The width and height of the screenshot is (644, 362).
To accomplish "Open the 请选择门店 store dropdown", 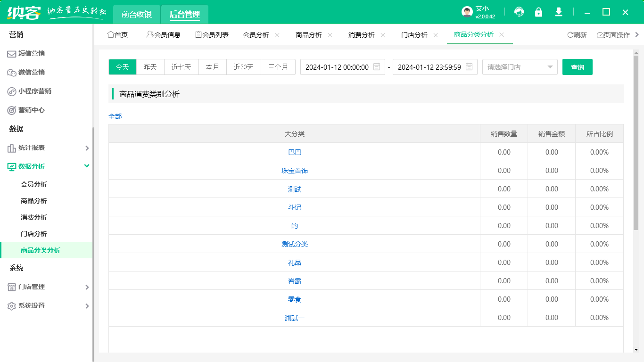I will point(520,67).
